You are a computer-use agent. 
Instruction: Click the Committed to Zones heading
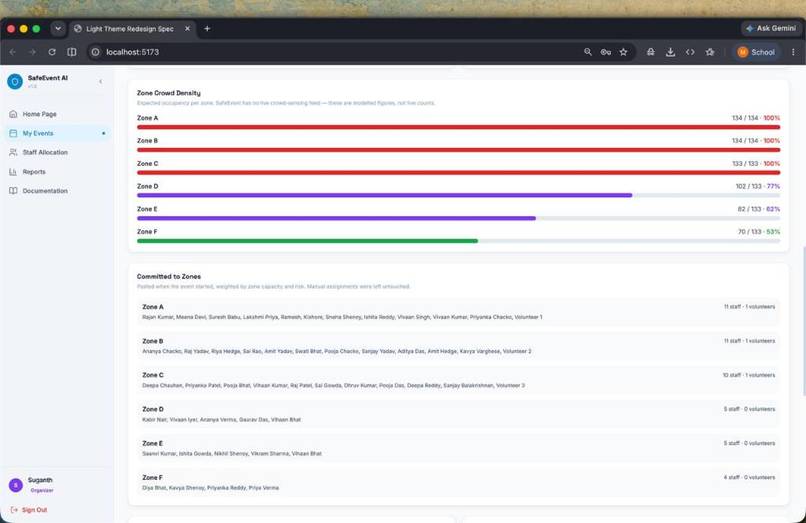click(x=169, y=277)
